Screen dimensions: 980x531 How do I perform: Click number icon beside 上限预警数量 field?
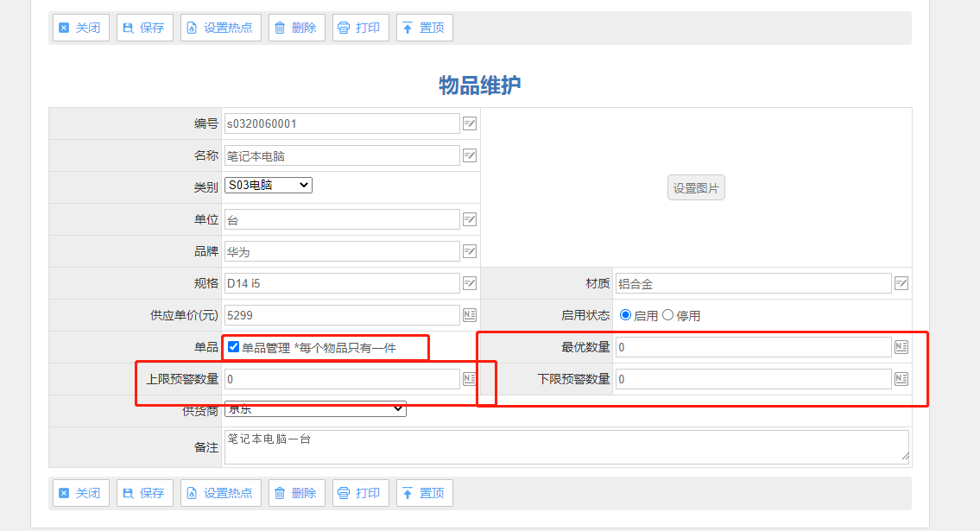pos(470,378)
